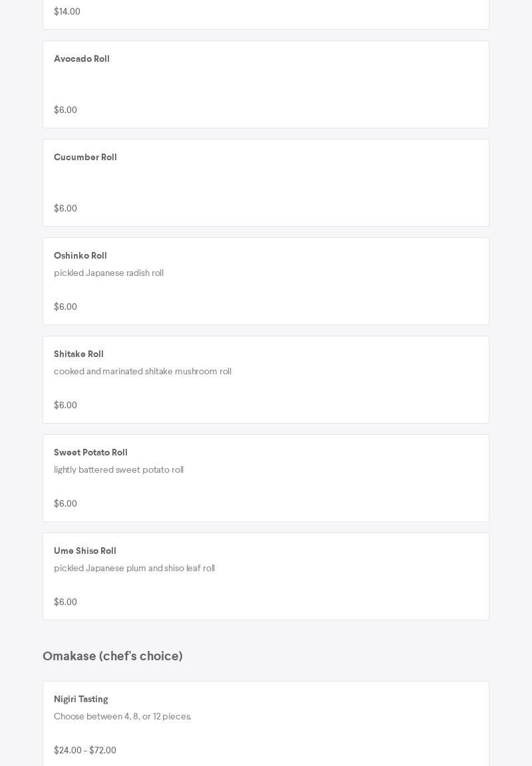This screenshot has height=766, width=532.
Task: Click the "pickled Japanese radish roll" description
Action: point(108,273)
